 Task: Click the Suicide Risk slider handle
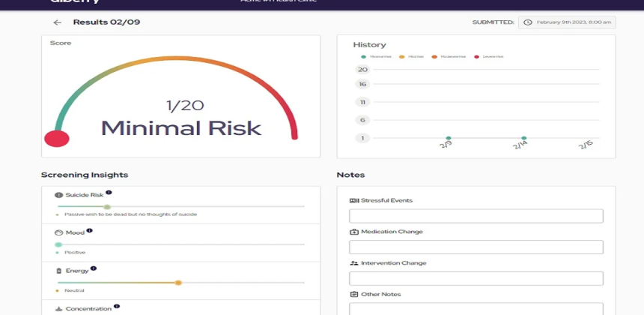click(107, 206)
